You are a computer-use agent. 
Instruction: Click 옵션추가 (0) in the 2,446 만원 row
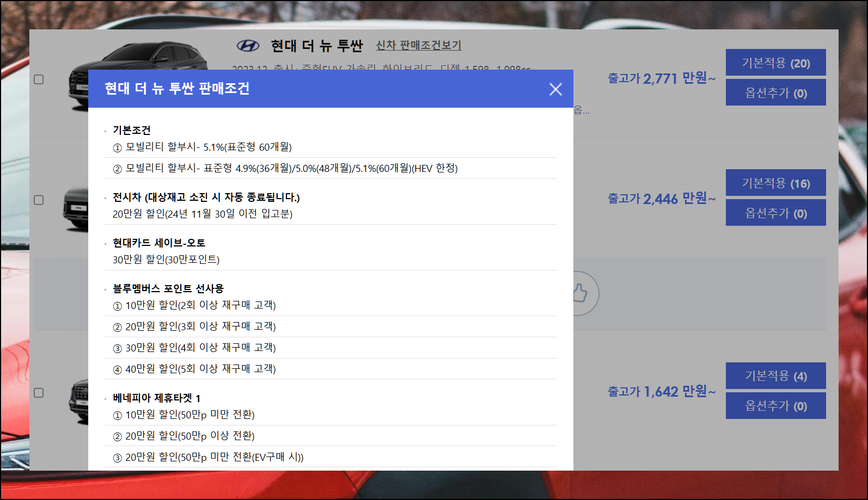[x=775, y=213]
